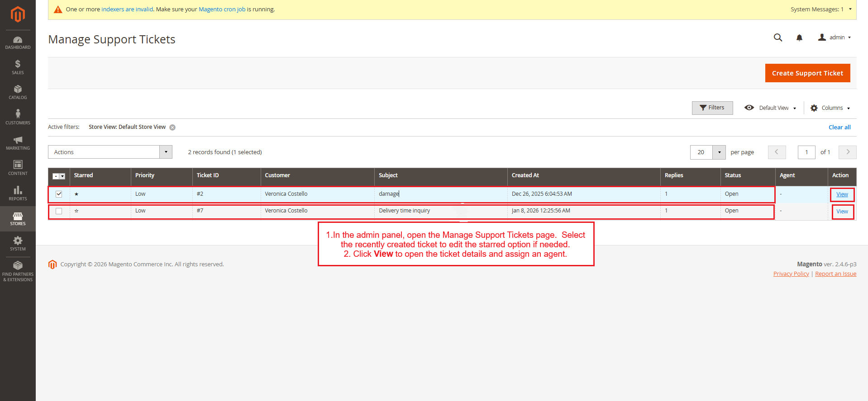This screenshot has height=401, width=868.
Task: Open the Reports menu
Action: (18, 193)
